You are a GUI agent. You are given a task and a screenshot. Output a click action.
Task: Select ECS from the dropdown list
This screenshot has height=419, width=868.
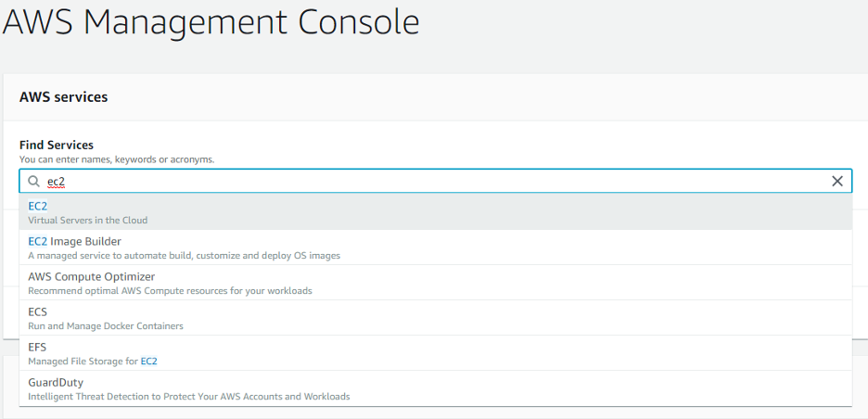click(x=436, y=318)
